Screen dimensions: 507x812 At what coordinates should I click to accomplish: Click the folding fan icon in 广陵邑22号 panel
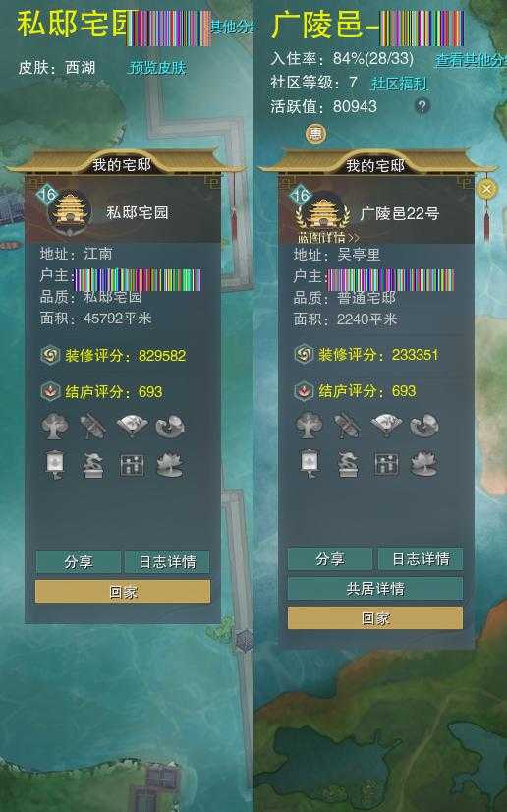(x=386, y=425)
